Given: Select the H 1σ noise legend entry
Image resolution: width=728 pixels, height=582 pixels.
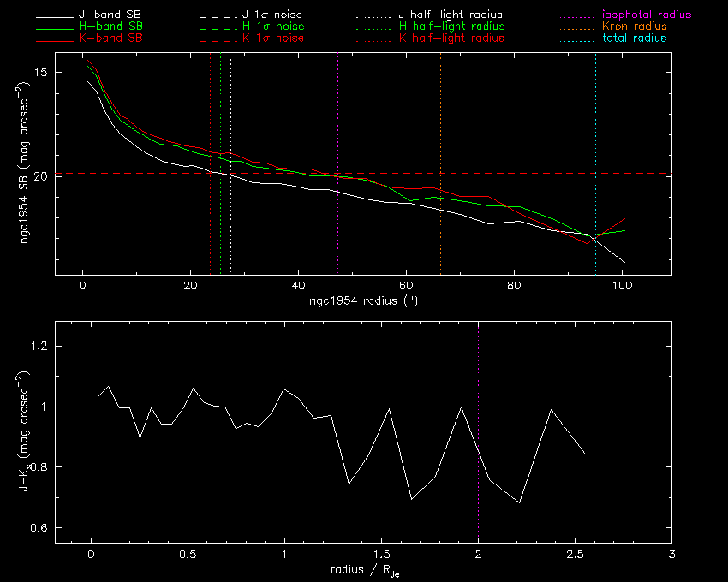Looking at the screenshot, I should pos(277,27).
